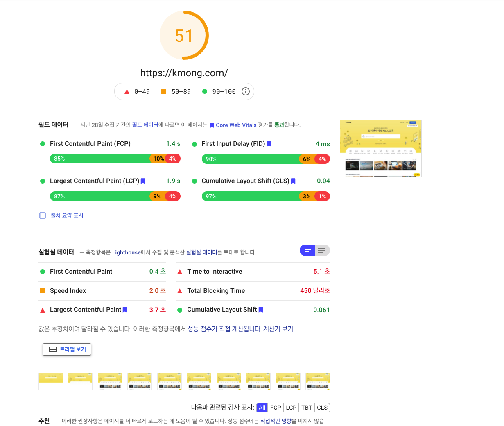The image size is (504, 426).
Task: Click the bookmark icon next to lab Largest Contentful Paint
Action: point(125,310)
